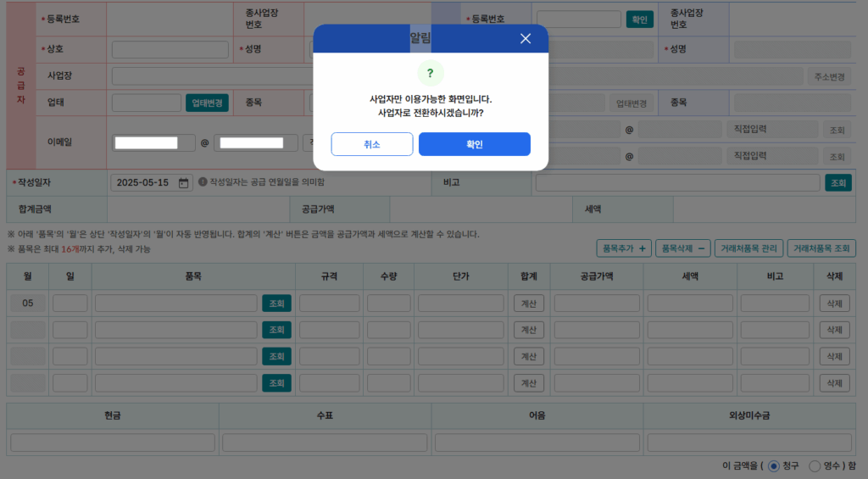Screen dimensions: 868x479
Task: Open 거래처품목 관리
Action: pos(749,248)
